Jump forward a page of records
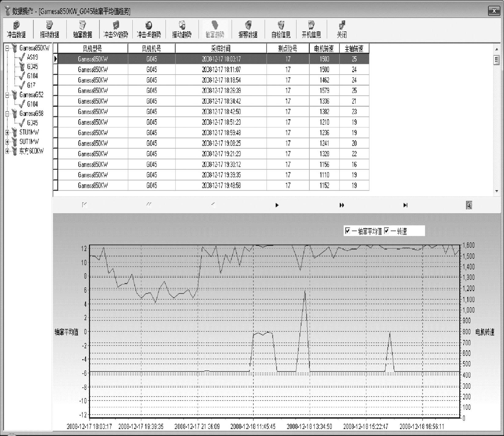This screenshot has width=504, height=436. coord(342,205)
